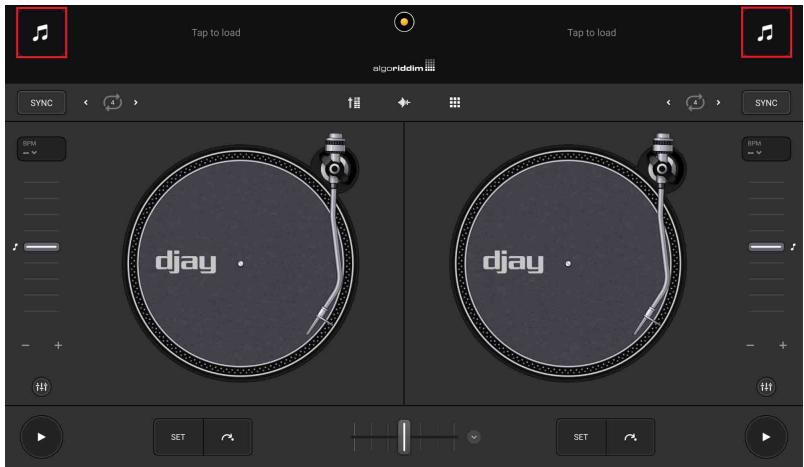This screenshot has width=804, height=467.
Task: Open the FX waveform icon
Action: (404, 103)
